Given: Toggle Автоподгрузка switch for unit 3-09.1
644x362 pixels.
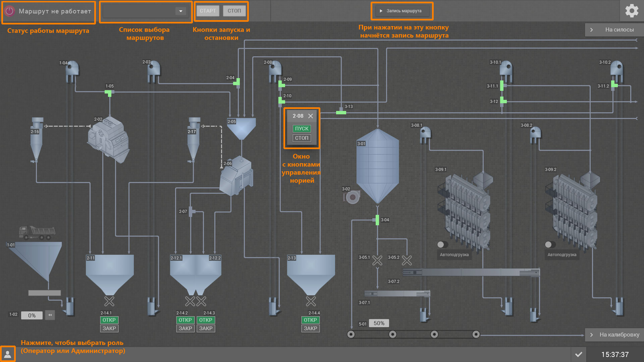Looking at the screenshot, I should click(x=442, y=244).
